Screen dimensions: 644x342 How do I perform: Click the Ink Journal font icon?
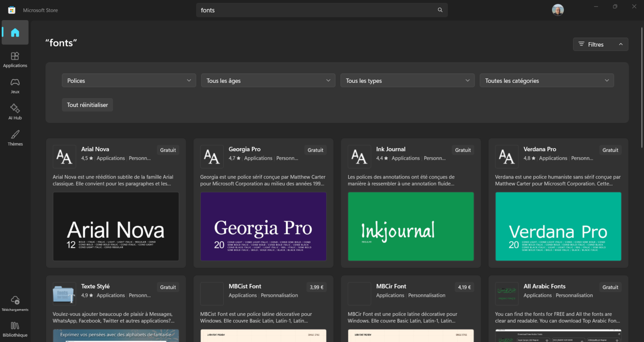point(359,157)
